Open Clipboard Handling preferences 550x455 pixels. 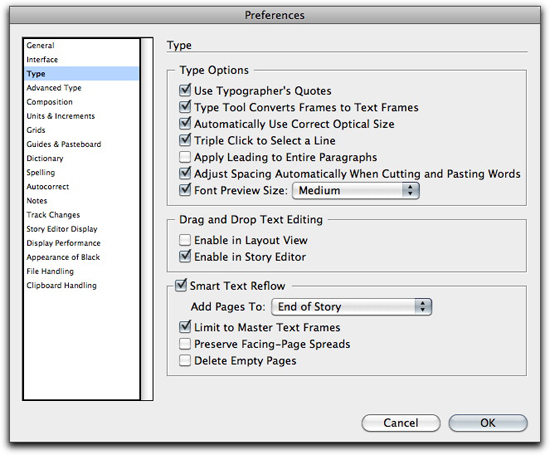click(61, 286)
